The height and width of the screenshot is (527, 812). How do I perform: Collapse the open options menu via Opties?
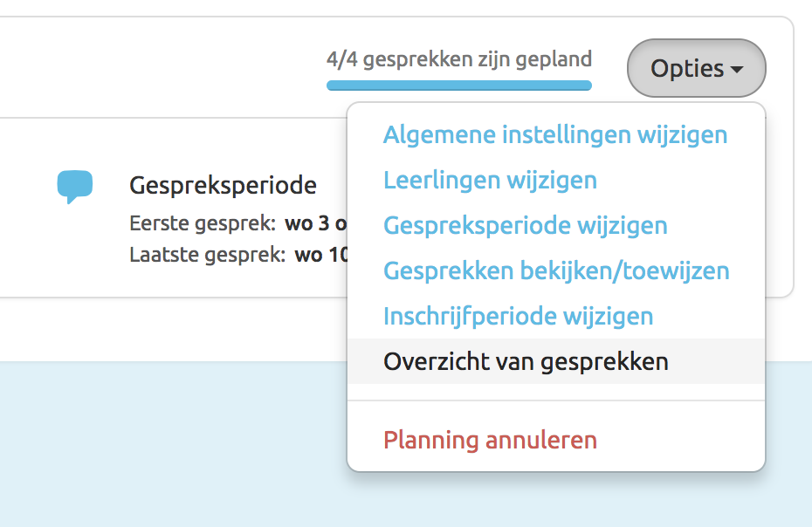696,68
